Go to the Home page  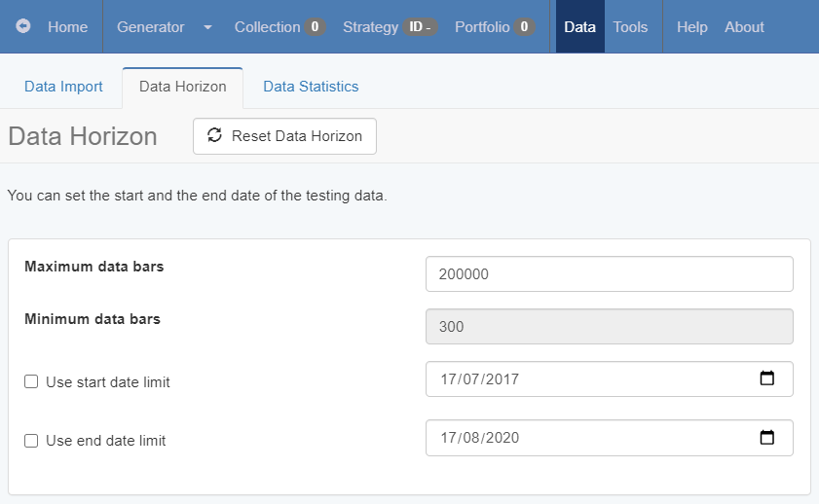click(67, 27)
